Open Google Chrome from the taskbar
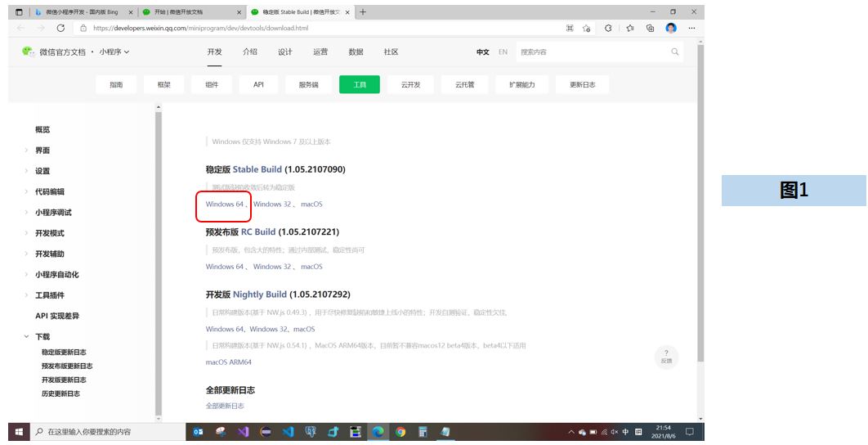Screen dimensions: 868x445 coord(400,432)
